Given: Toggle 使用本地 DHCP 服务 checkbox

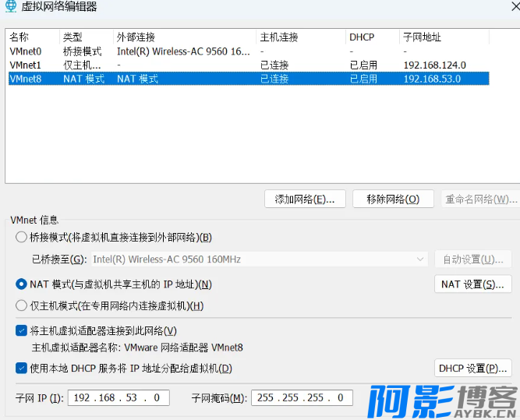Looking at the screenshot, I should pos(21,368).
